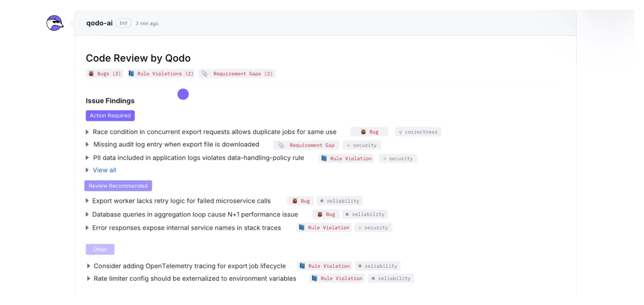Click the Consider adding OpenTelemetry tracing text

tap(189, 266)
